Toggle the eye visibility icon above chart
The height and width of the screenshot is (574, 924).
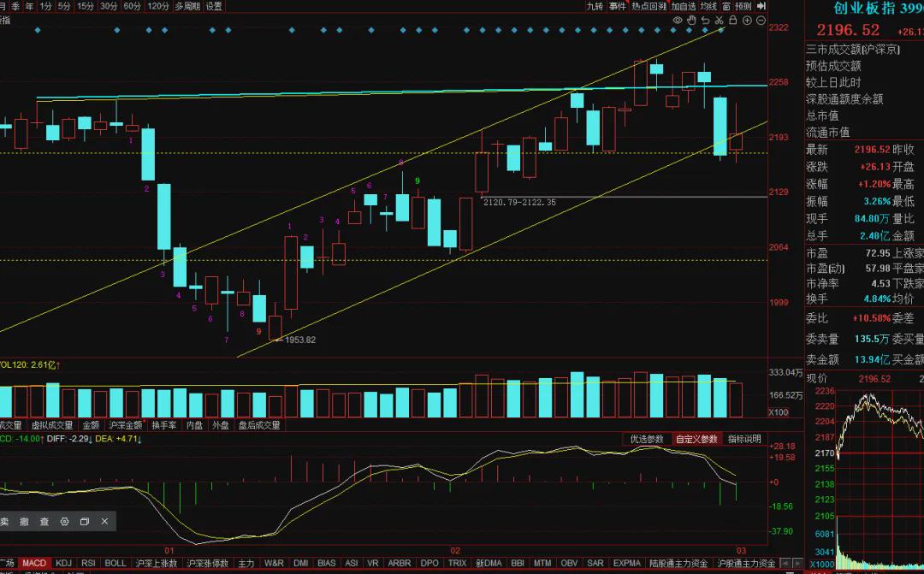pyautogui.click(x=678, y=21)
